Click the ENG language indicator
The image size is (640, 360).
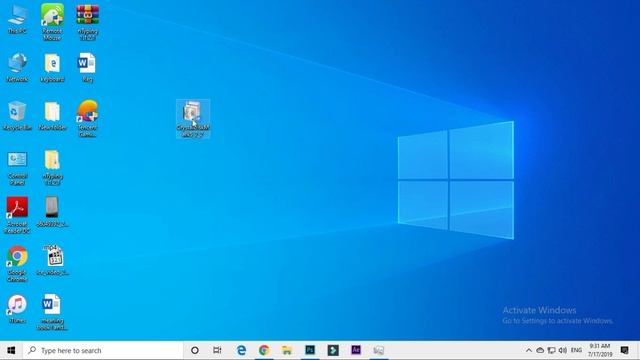[x=576, y=350]
